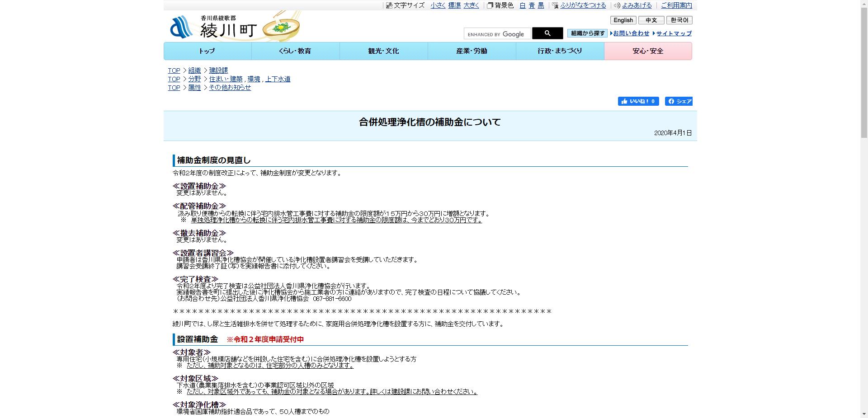Viewport: 868px width, 418px height.
Task: Select the English language button
Action: click(x=623, y=20)
